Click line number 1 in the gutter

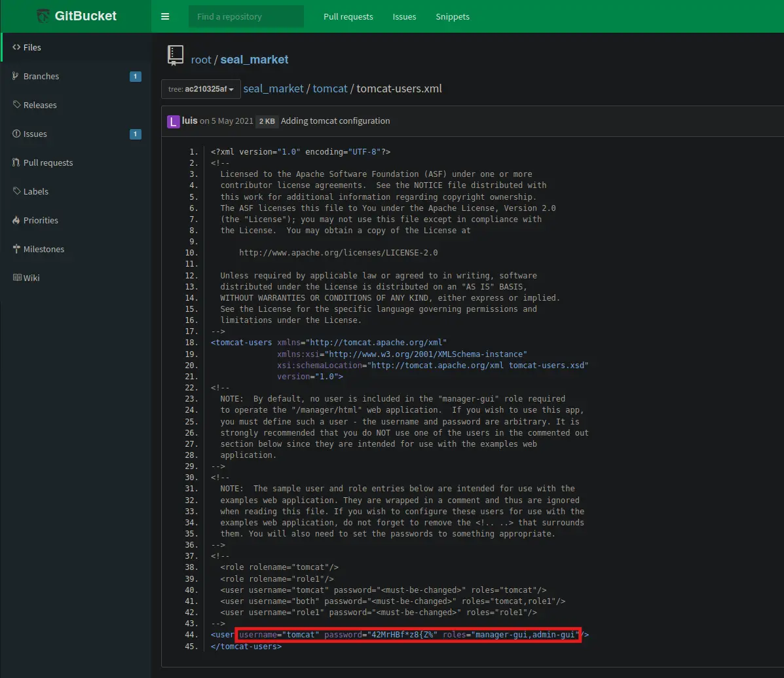193,151
